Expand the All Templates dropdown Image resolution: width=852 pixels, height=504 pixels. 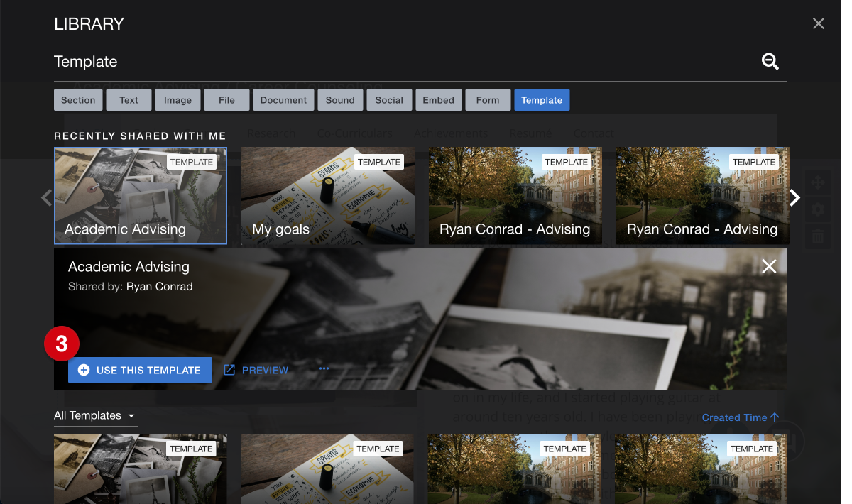[95, 416]
